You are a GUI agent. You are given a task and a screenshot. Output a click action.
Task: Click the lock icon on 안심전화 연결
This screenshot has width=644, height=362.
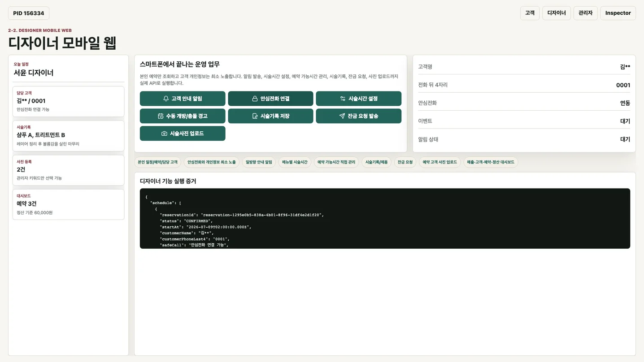(x=255, y=99)
